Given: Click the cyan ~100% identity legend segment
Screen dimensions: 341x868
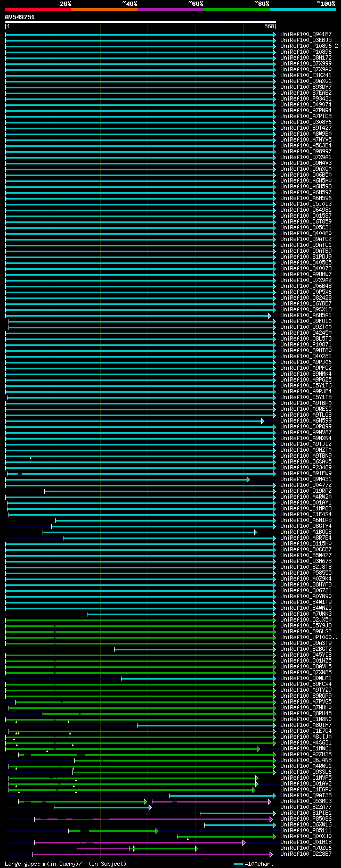Looking at the screenshot, I should 303,10.
